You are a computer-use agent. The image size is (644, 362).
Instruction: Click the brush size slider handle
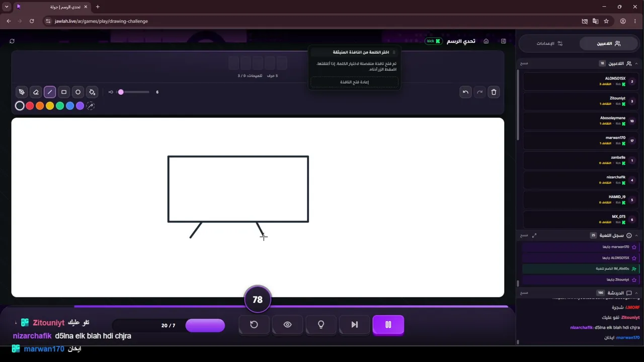coord(121,92)
